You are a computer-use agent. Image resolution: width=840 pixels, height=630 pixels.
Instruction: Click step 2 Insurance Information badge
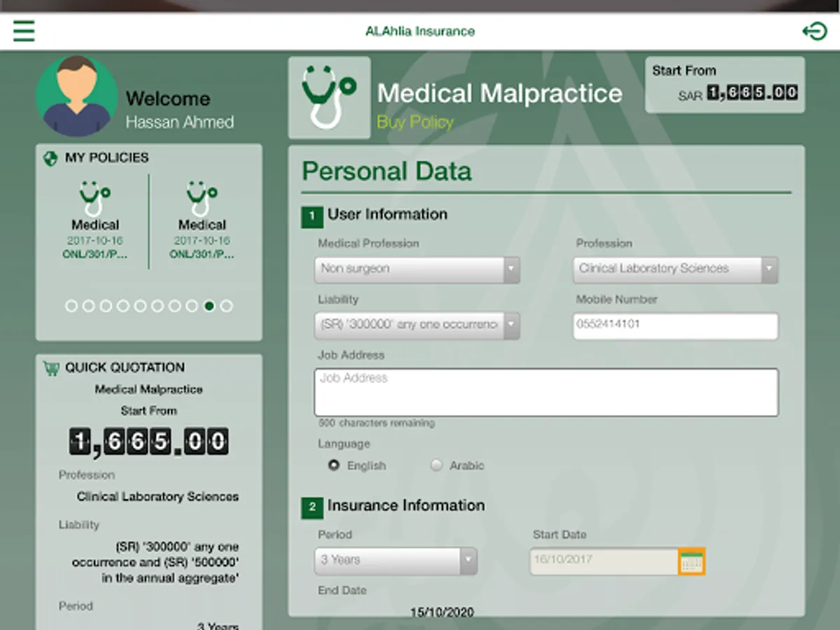[312, 508]
